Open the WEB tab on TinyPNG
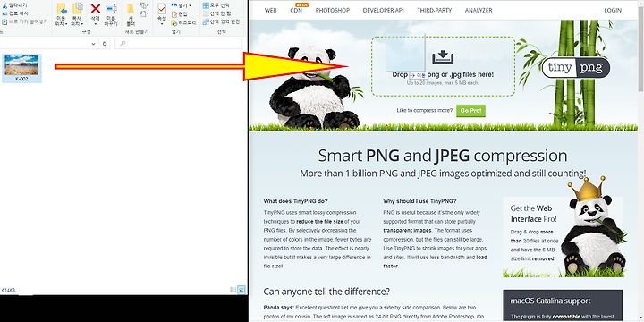644x322 pixels. click(271, 10)
